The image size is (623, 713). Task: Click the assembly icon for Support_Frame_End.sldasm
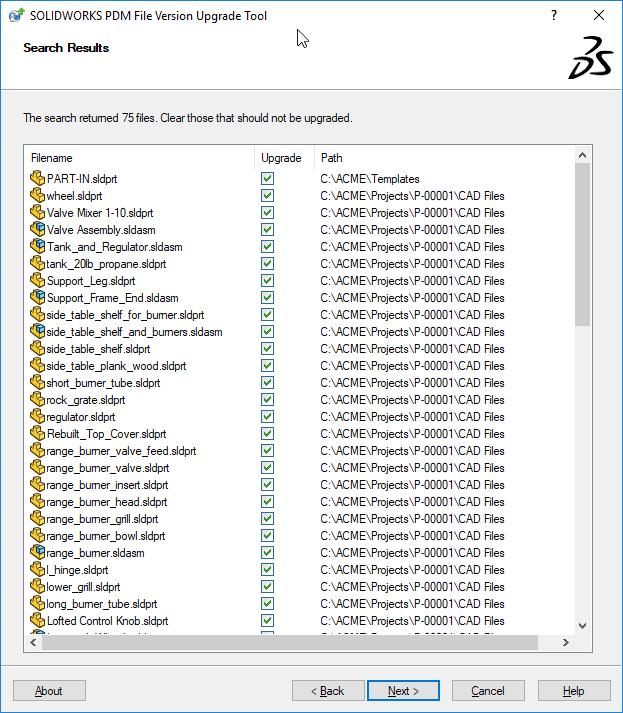pyautogui.click(x=37, y=297)
